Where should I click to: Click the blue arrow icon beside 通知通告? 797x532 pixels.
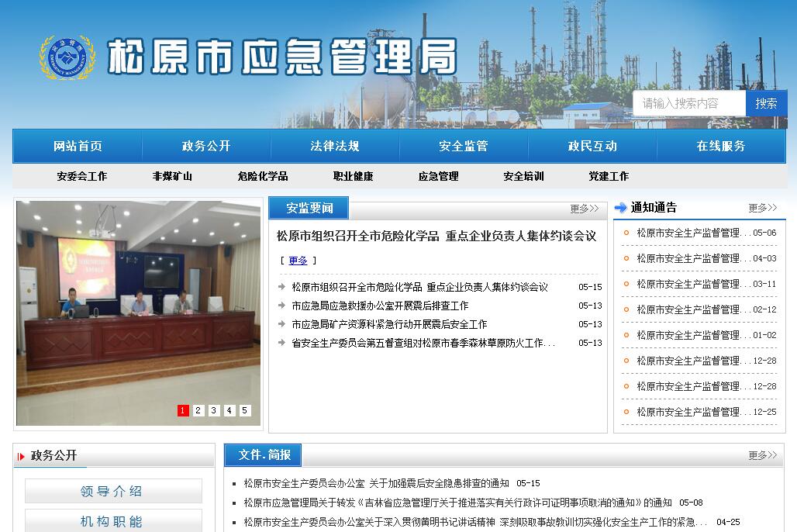click(620, 208)
